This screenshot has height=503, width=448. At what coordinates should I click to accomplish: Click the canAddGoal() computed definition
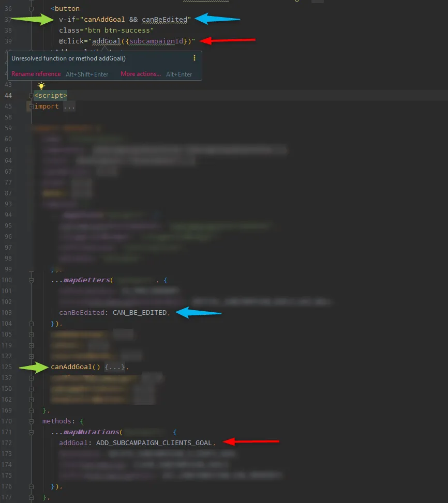[76, 367]
